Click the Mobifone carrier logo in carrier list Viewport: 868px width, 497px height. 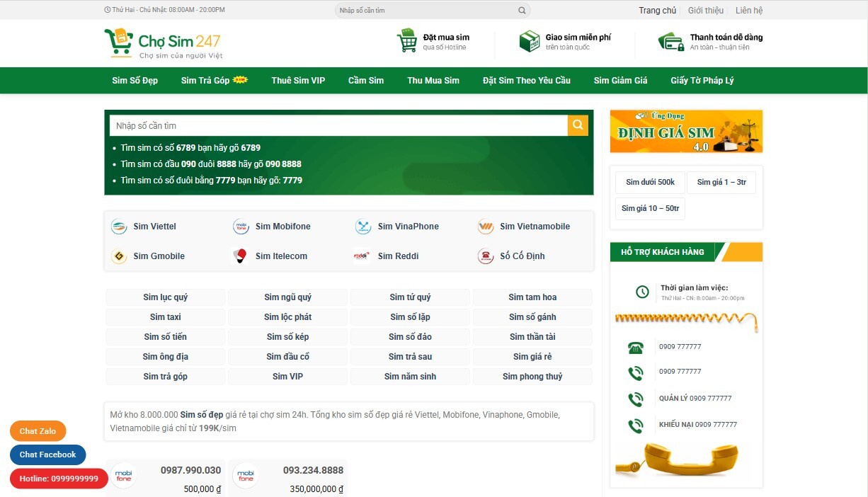(241, 227)
